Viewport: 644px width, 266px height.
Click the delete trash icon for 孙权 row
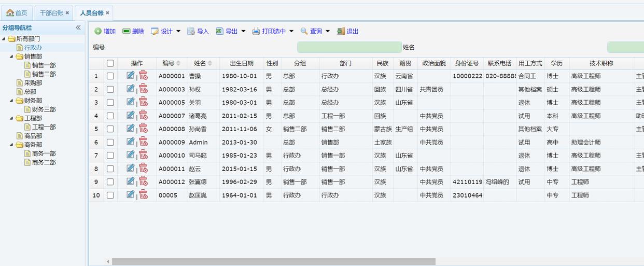click(143, 89)
